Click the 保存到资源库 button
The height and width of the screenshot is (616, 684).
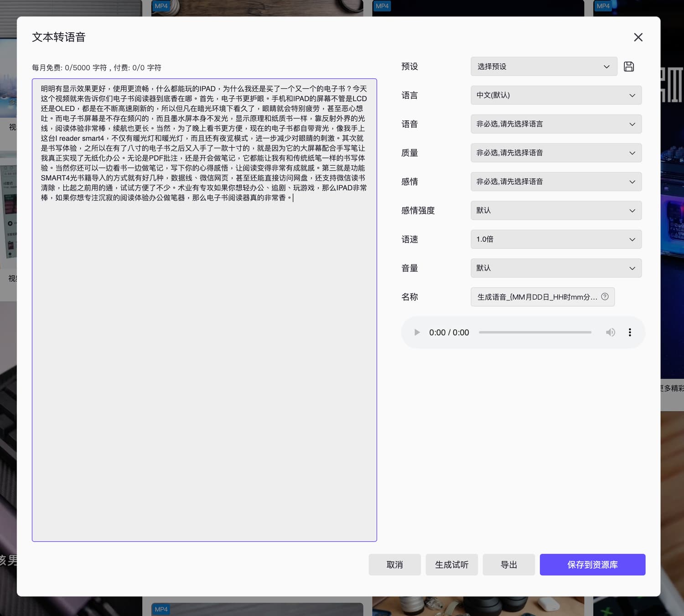pyautogui.click(x=592, y=564)
